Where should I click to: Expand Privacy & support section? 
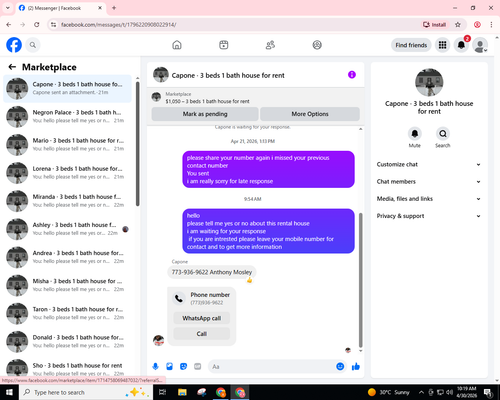pos(429,216)
